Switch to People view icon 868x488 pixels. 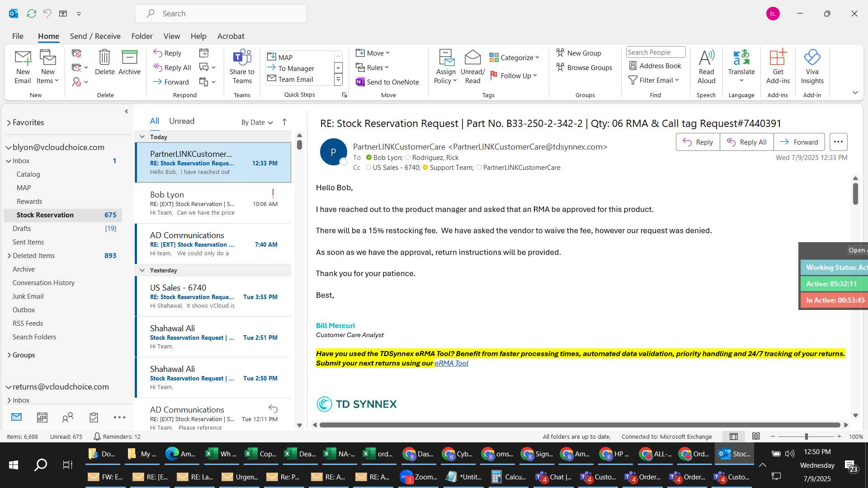pyautogui.click(x=68, y=417)
